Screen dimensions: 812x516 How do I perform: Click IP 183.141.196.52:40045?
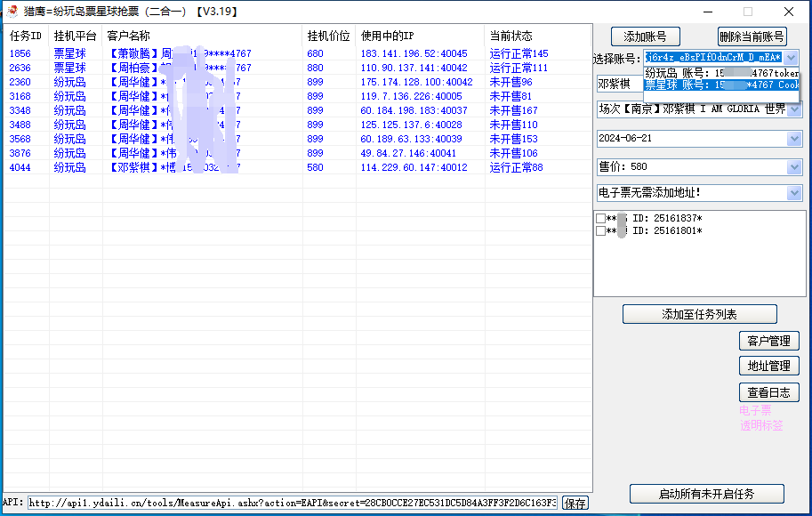414,53
